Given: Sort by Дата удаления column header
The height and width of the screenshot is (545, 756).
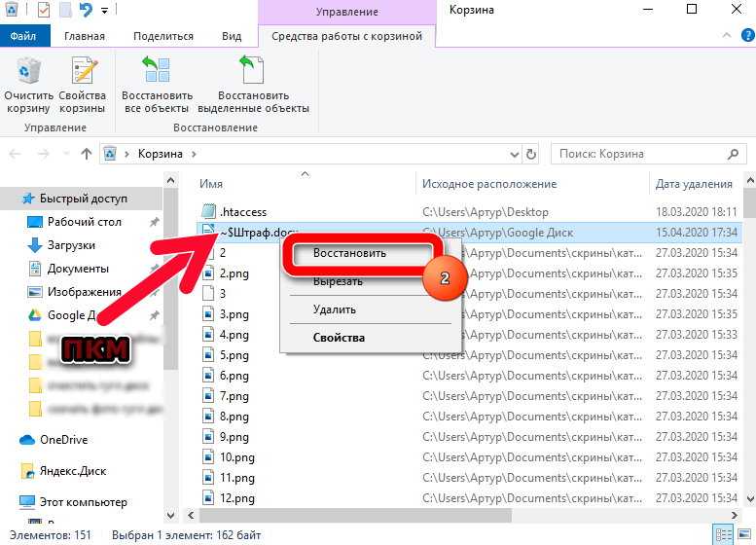Looking at the screenshot, I should tap(694, 184).
